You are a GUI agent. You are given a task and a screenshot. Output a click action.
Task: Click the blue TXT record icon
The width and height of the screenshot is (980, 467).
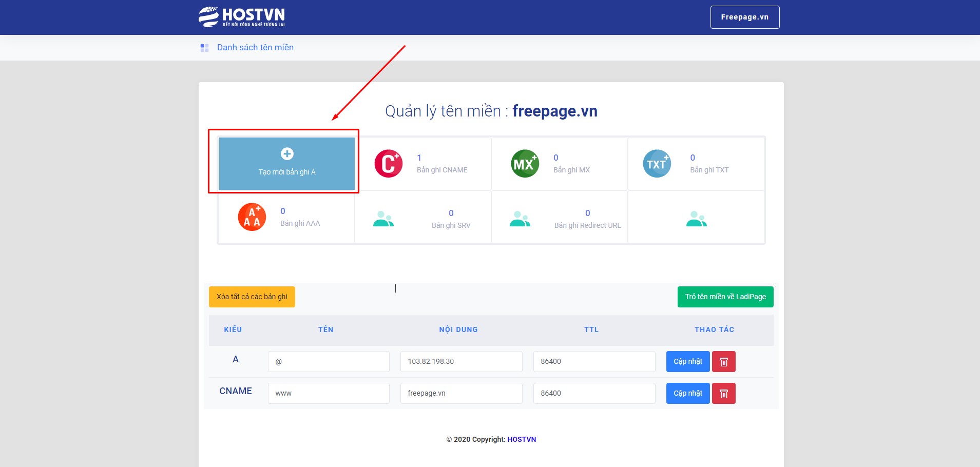pos(657,164)
